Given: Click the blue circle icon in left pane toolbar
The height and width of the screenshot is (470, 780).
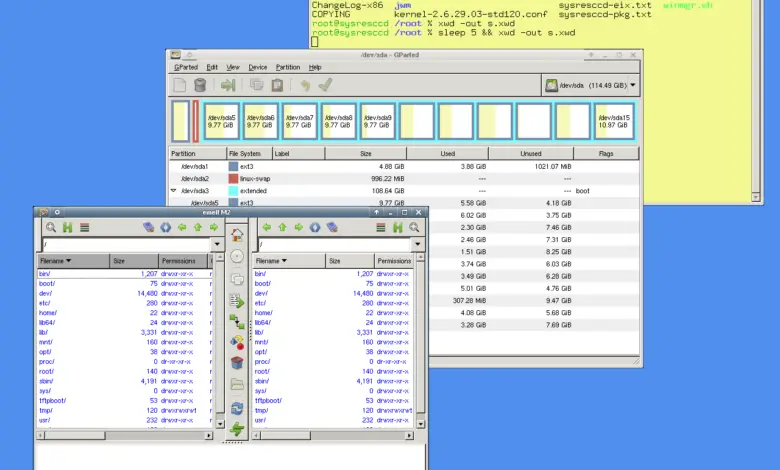Looking at the screenshot, I should pos(166,227).
